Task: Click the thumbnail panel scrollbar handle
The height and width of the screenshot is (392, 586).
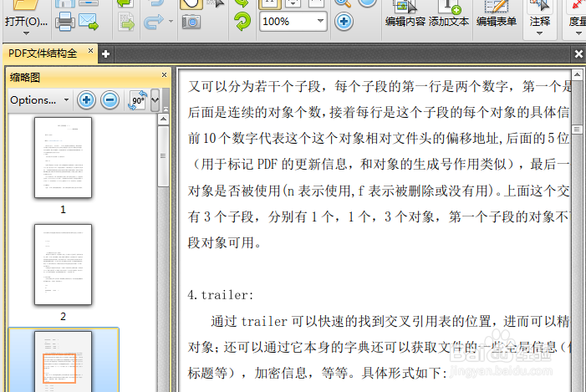Action: pyautogui.click(x=163, y=156)
